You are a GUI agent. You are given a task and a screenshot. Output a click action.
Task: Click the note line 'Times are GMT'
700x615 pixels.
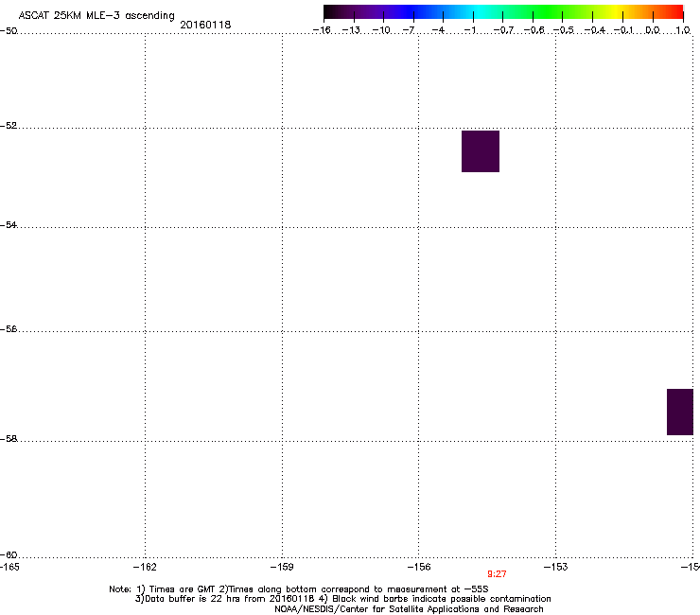pos(299,589)
